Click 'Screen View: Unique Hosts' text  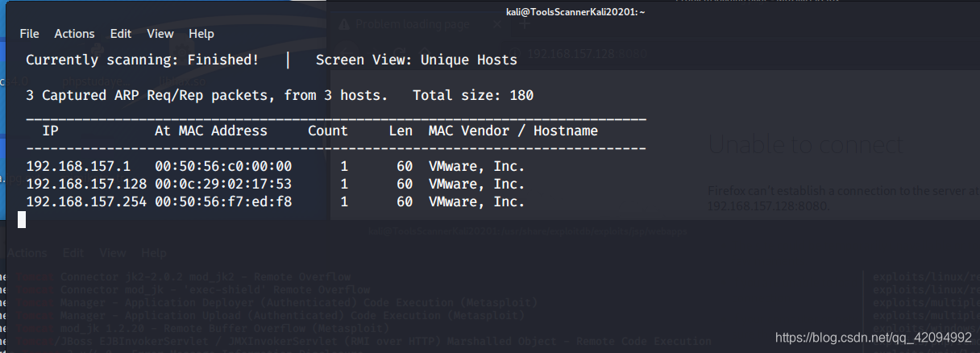click(x=417, y=60)
